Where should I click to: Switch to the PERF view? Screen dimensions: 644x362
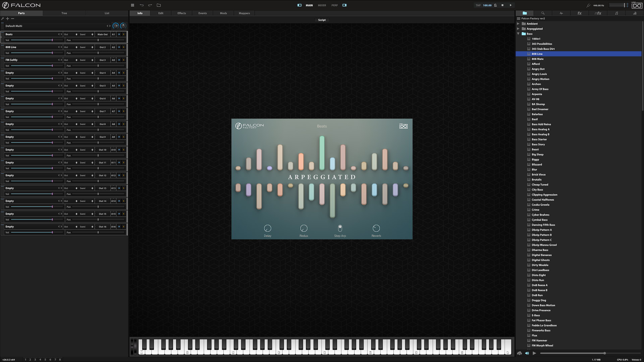[335, 5]
